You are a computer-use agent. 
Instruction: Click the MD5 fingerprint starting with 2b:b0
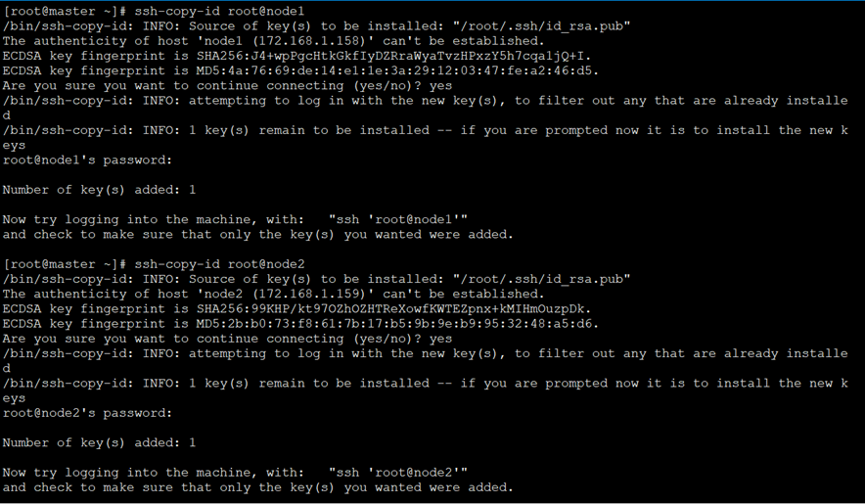397,324
